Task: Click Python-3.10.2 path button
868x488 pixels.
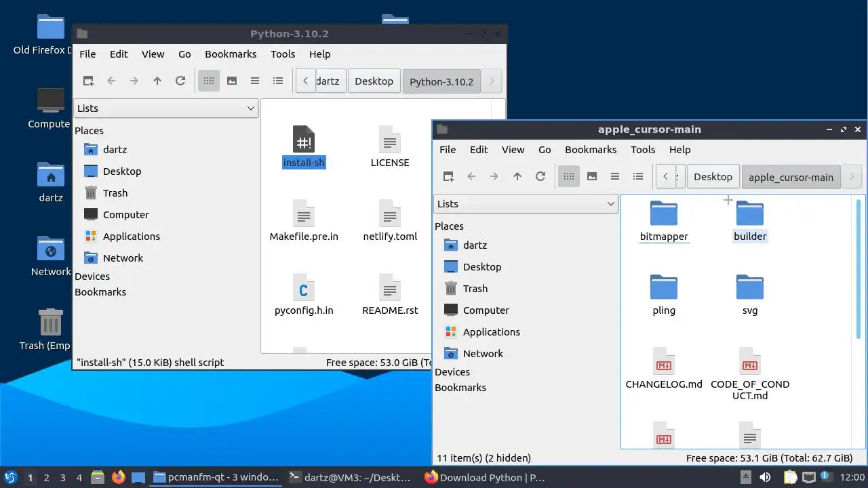Action: pyautogui.click(x=441, y=81)
